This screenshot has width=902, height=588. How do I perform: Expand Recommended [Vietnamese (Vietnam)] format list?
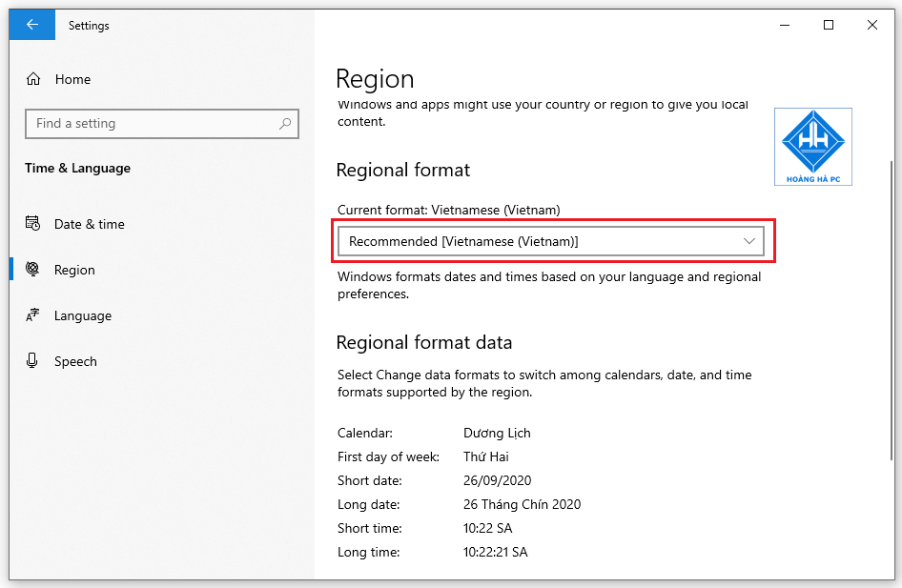click(x=551, y=241)
